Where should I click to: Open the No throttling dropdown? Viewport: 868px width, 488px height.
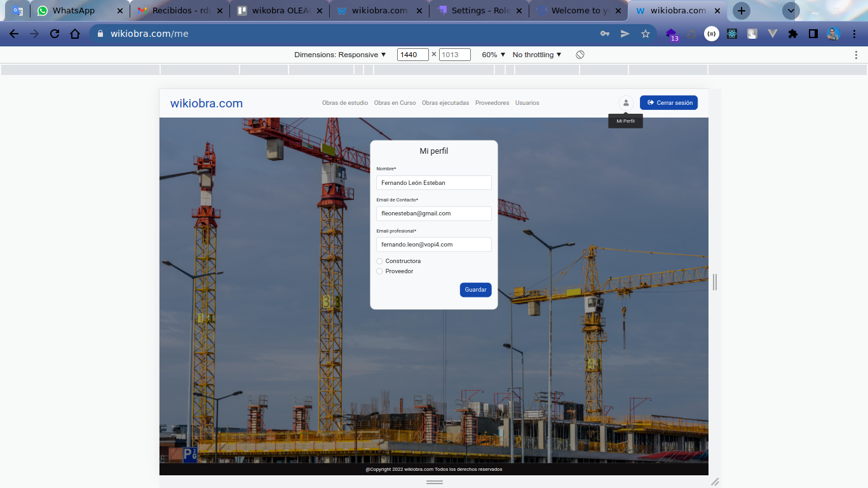click(x=537, y=55)
